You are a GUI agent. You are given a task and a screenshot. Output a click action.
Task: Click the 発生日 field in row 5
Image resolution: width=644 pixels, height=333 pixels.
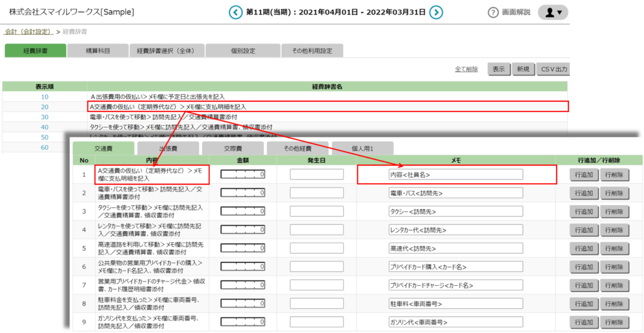point(317,248)
